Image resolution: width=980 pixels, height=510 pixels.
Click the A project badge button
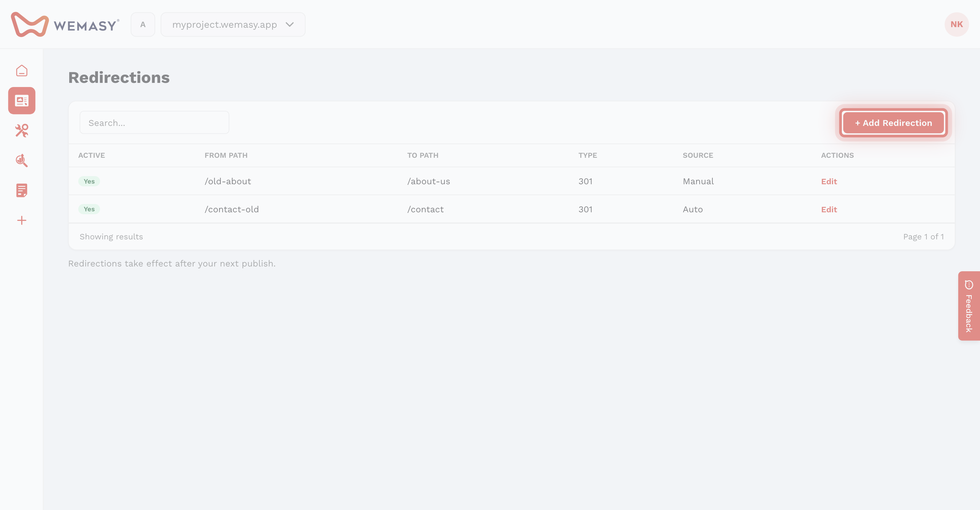tap(143, 25)
